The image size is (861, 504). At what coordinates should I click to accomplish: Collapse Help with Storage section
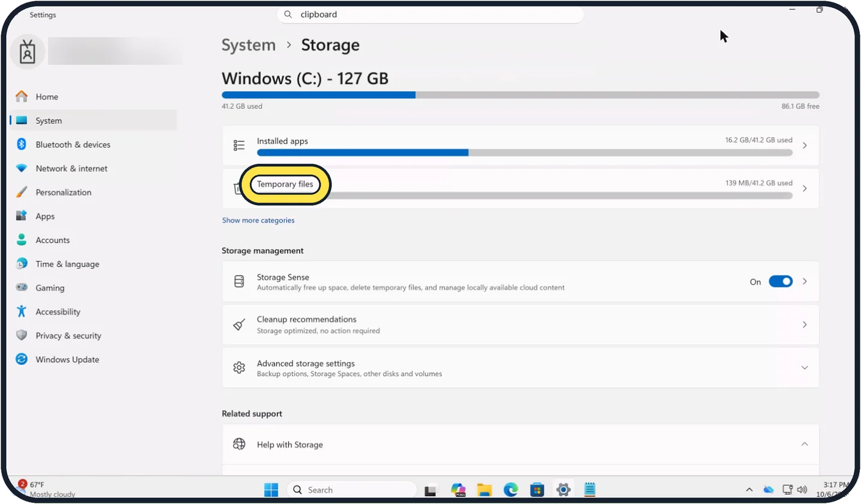click(x=805, y=444)
